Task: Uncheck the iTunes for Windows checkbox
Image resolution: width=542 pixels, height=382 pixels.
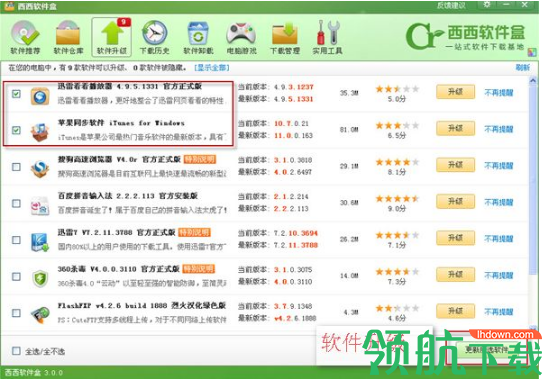Action: (16, 130)
